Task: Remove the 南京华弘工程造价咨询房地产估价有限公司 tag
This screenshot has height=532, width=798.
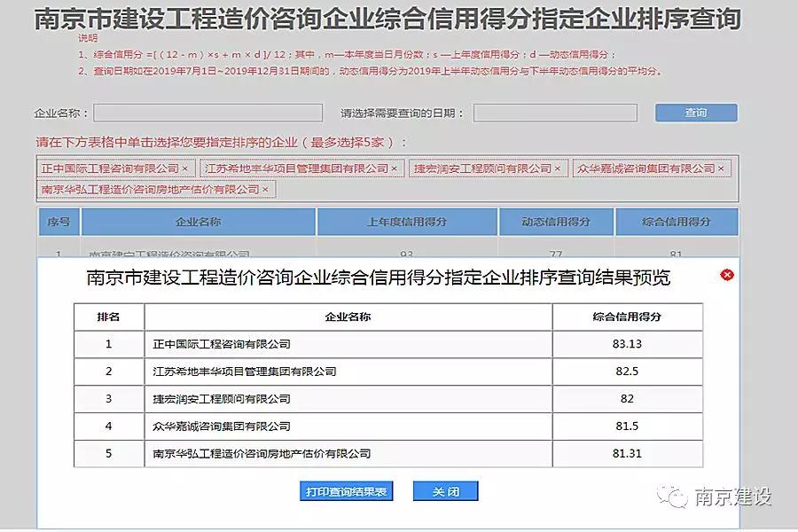Action: click(264, 189)
